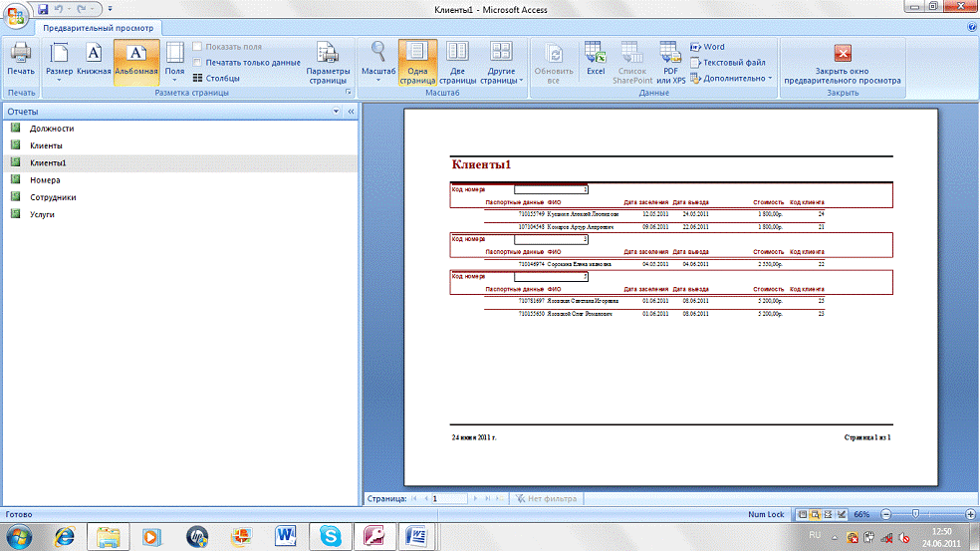Export as PDF или XPS
980x551 pixels.
(670, 62)
